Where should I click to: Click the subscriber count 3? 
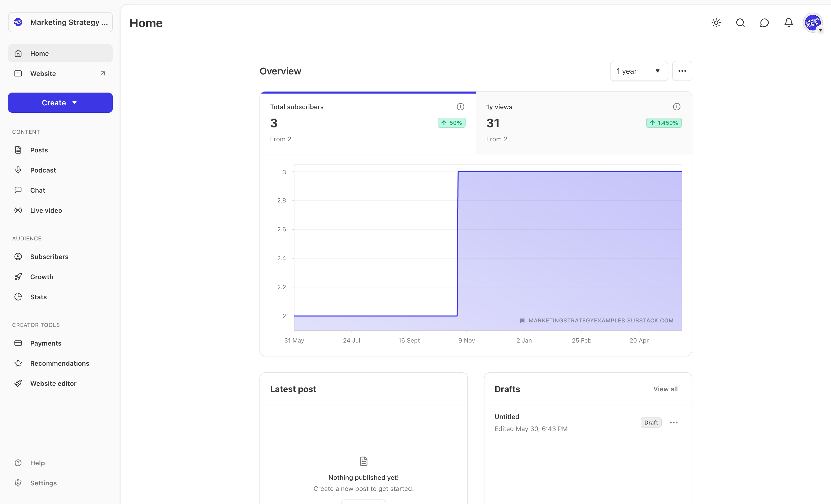(x=274, y=123)
